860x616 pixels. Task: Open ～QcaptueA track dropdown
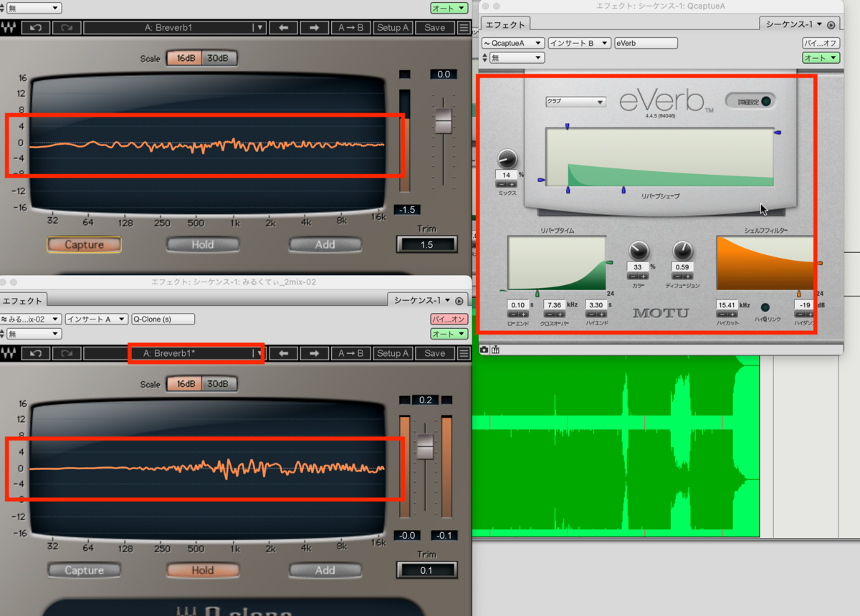click(x=513, y=43)
